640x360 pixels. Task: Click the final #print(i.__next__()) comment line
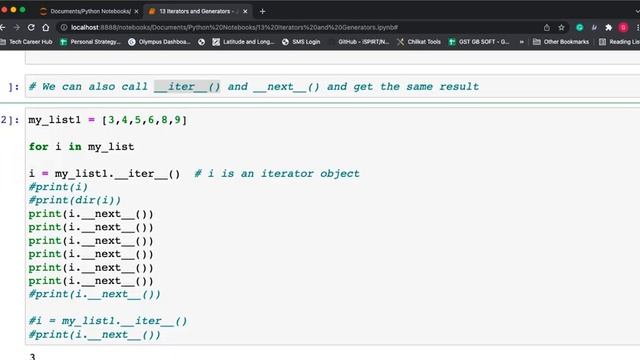point(94,334)
